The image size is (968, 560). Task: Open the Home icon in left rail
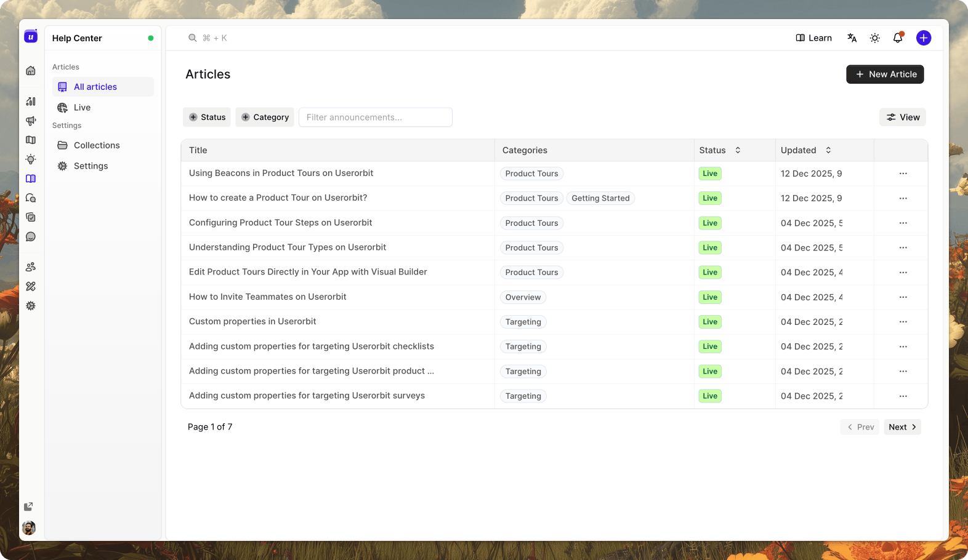click(x=31, y=71)
